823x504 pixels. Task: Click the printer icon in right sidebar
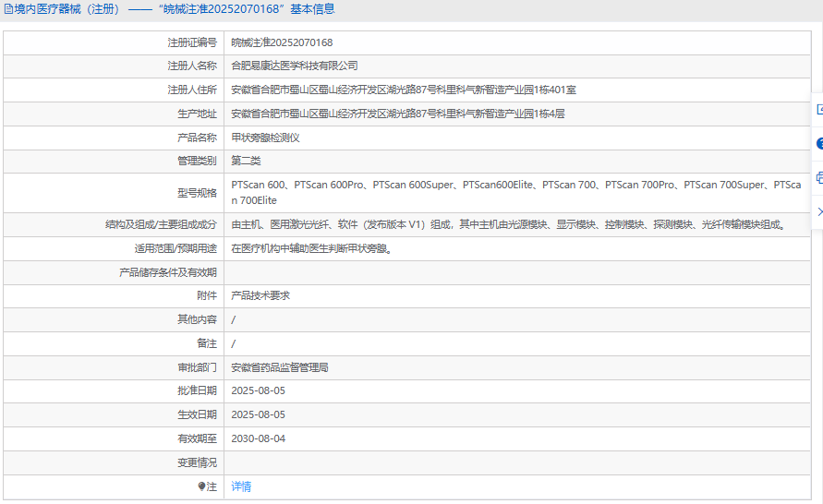pos(818,178)
